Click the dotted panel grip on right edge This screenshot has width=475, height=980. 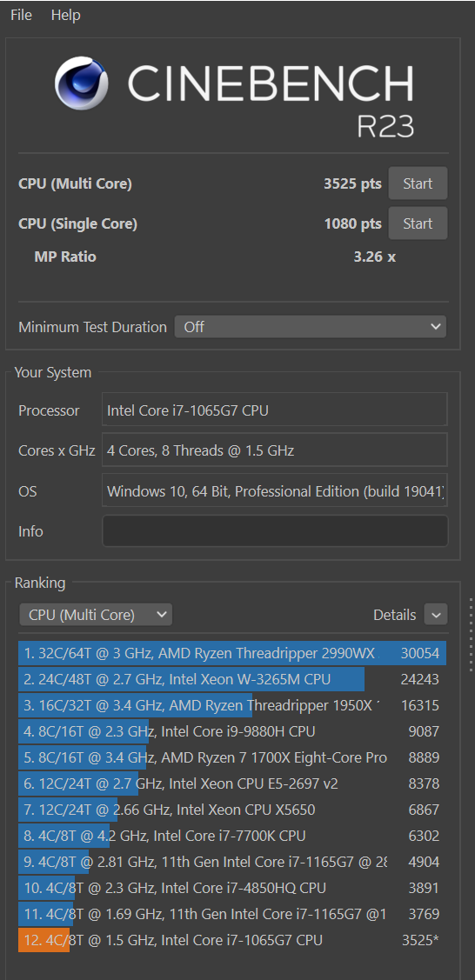click(x=472, y=634)
